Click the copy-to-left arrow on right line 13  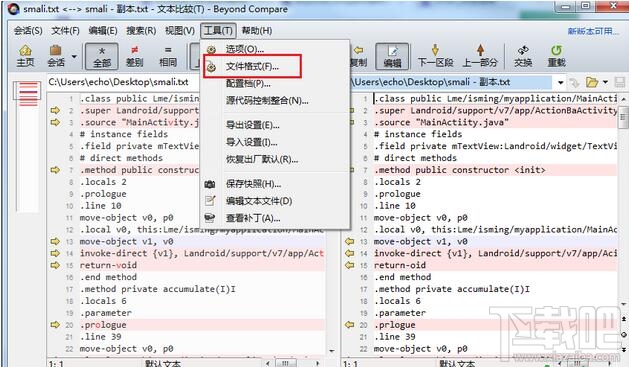pos(350,241)
